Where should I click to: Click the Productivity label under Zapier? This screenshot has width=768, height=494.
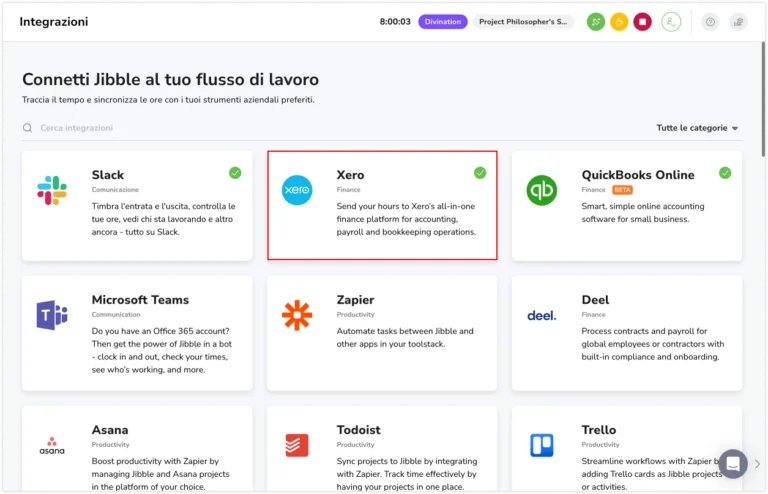pyautogui.click(x=356, y=314)
